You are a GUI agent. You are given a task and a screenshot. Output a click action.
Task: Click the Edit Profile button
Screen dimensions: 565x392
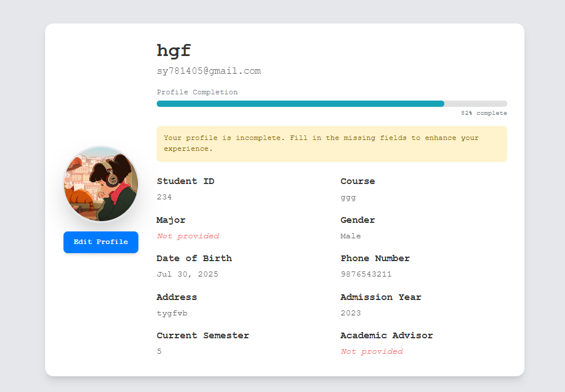101,242
